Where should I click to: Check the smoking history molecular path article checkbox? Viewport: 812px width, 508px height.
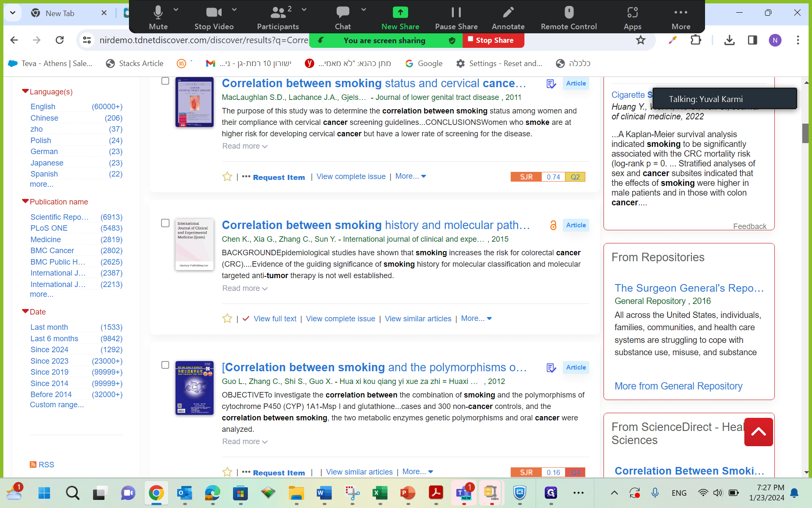(165, 223)
